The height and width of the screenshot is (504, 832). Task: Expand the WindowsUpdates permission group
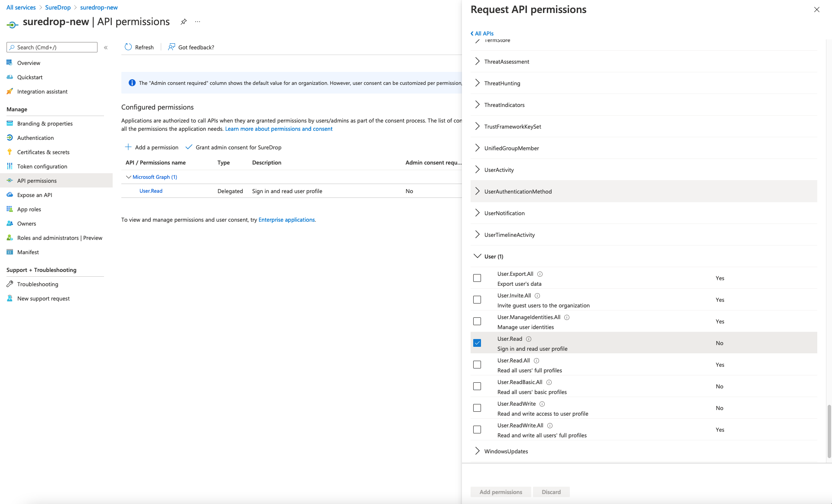click(x=477, y=451)
